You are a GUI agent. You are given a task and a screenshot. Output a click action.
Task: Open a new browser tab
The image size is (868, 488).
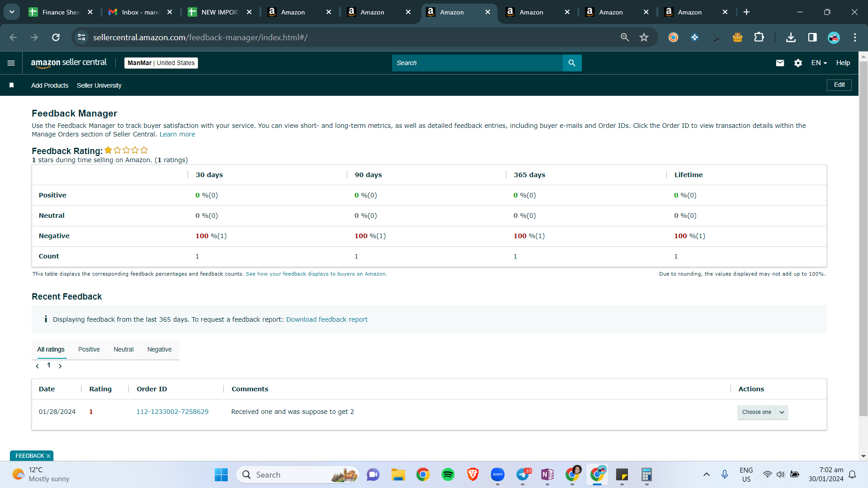tap(746, 12)
